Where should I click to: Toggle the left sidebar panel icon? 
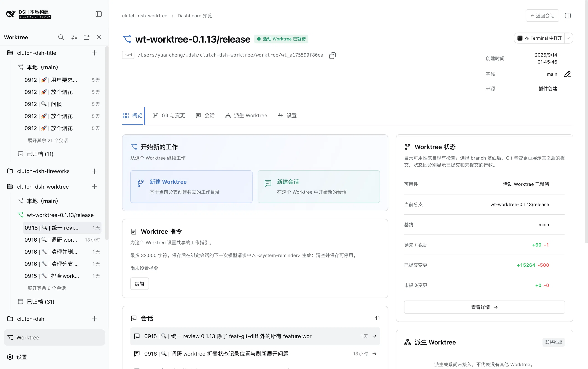coord(99,14)
